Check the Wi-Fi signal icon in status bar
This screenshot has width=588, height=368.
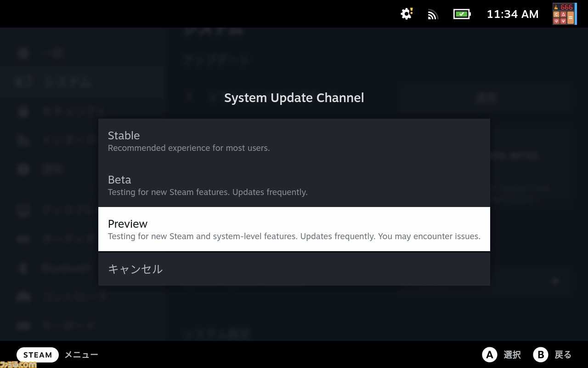point(433,14)
